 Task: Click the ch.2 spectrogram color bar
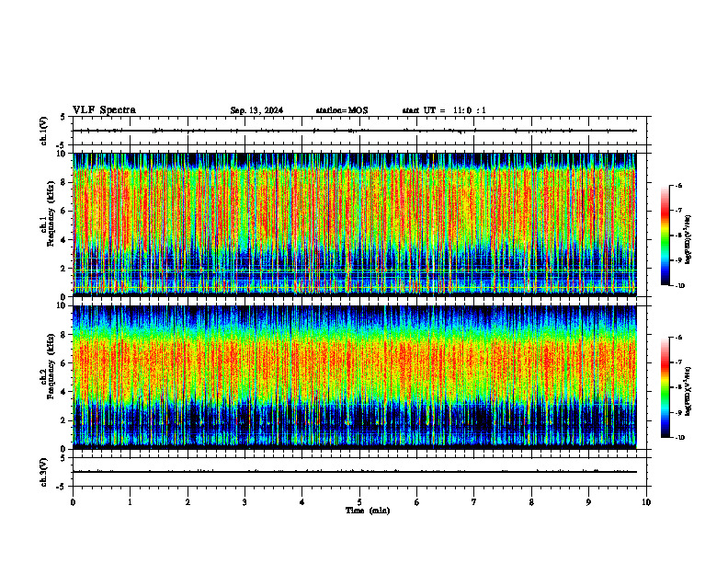coord(665,387)
